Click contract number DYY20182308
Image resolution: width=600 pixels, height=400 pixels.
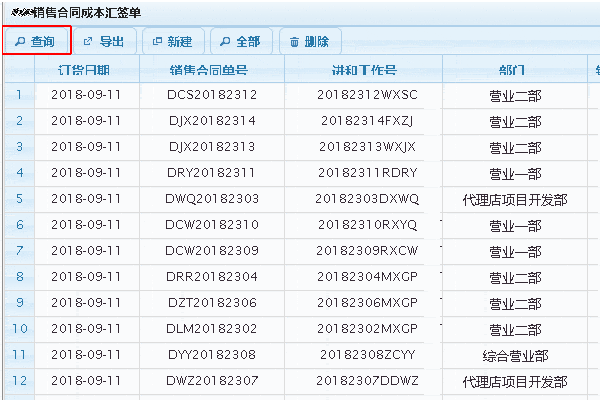(212, 355)
